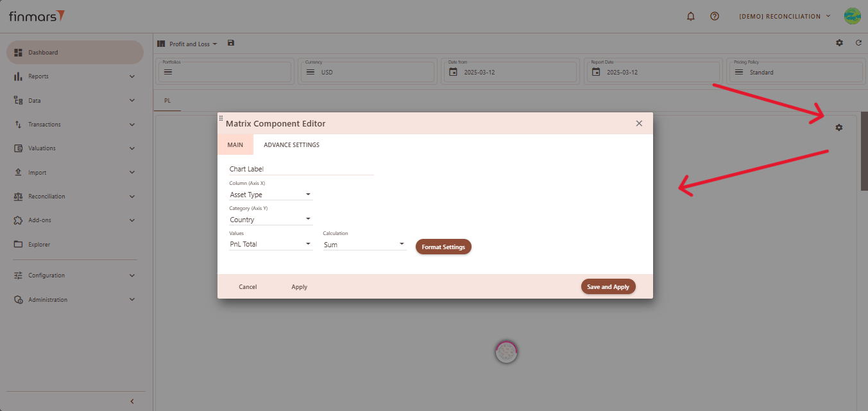Click the Format Settings button
The height and width of the screenshot is (411, 868).
click(x=443, y=247)
